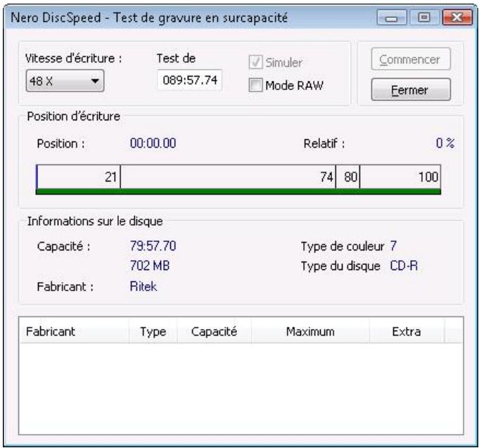479x448 pixels.
Task: Sort list by Fabricant column header
Action: tap(74, 331)
